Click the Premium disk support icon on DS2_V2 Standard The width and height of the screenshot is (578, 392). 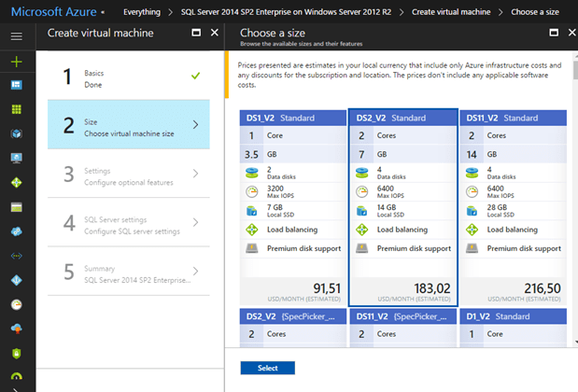[362, 248]
